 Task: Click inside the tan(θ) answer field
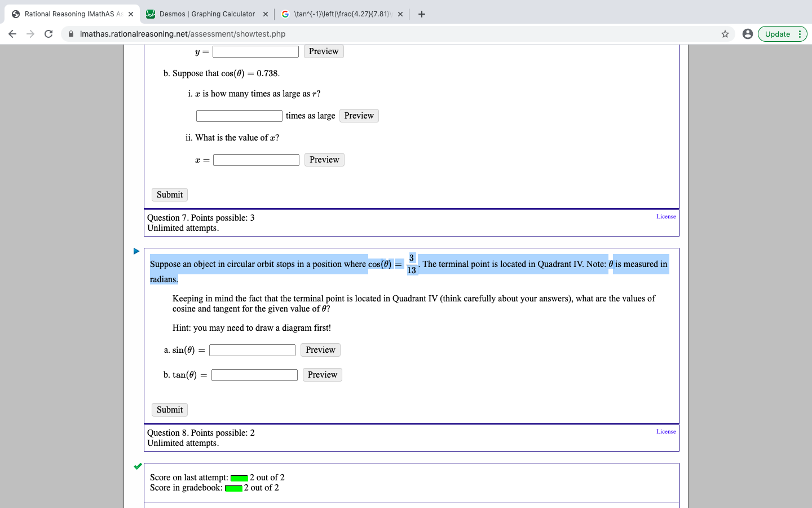click(x=254, y=374)
